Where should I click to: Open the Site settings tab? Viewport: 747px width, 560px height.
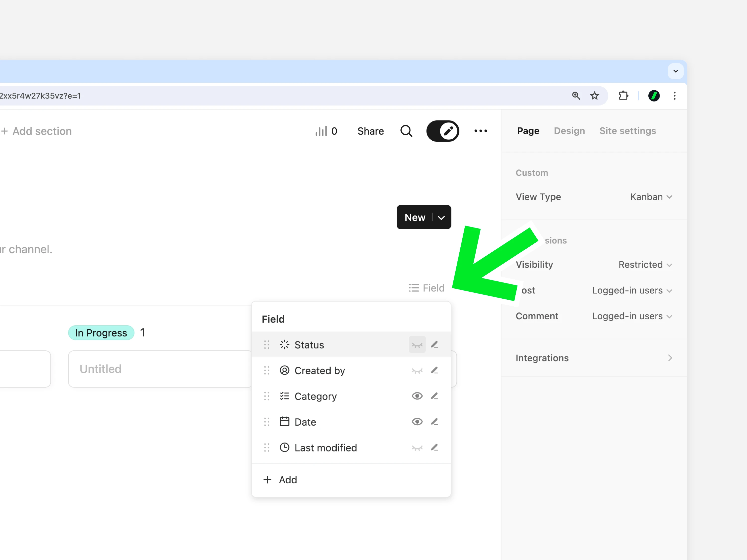tap(627, 131)
